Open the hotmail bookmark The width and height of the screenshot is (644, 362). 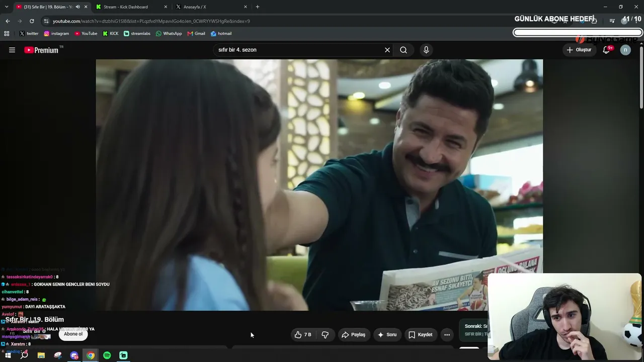[221, 34]
